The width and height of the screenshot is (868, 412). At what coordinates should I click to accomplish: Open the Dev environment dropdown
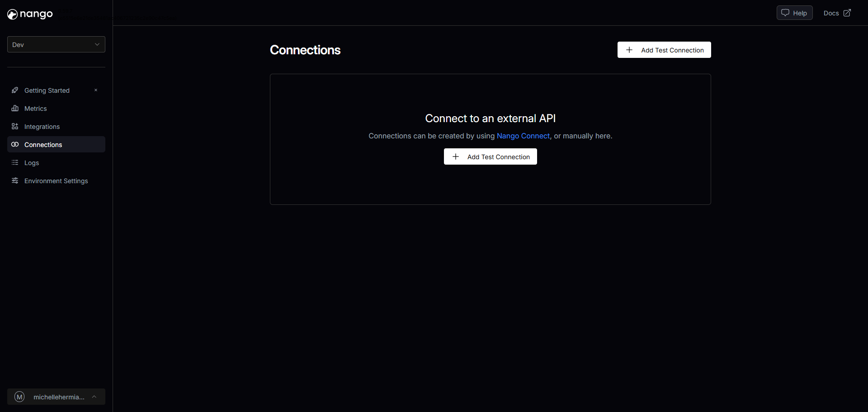coord(56,45)
